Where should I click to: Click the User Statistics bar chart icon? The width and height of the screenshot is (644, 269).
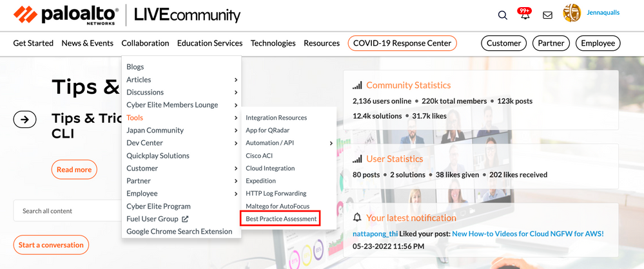coord(357,159)
